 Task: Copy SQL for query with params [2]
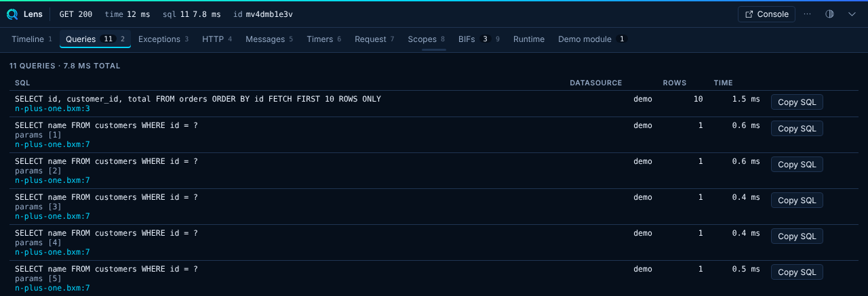click(797, 165)
